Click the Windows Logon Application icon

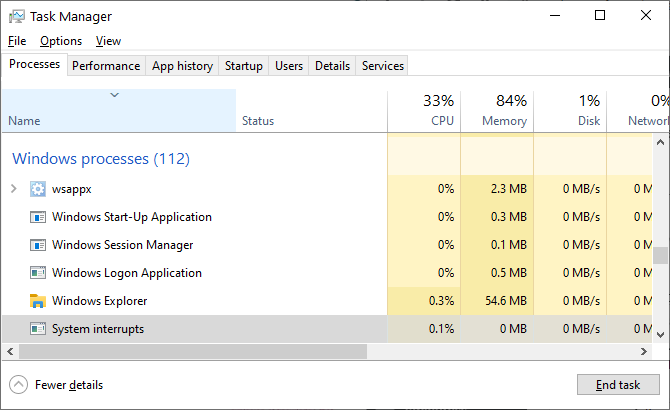38,273
